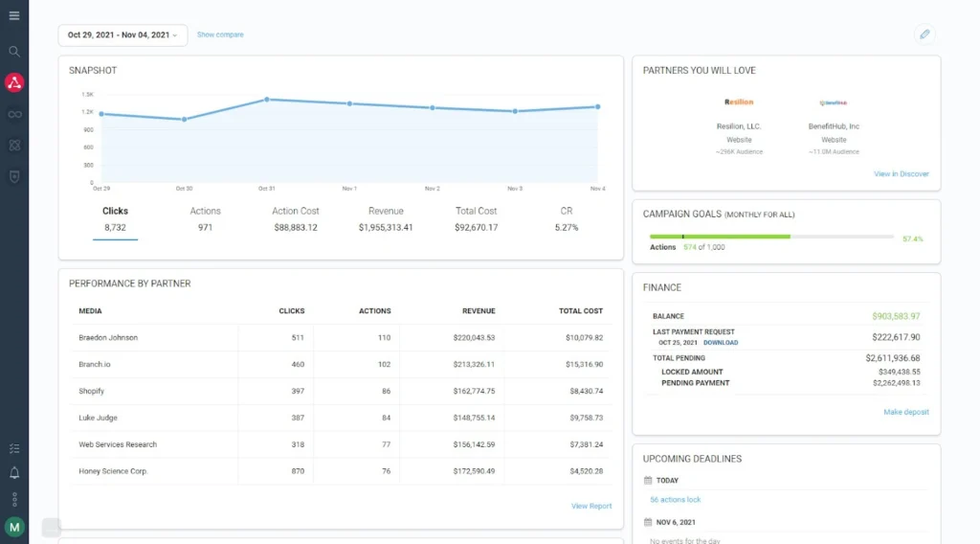Viewport: 980px width, 544px height.
Task: Select the Revenue metric tab
Action: click(386, 219)
